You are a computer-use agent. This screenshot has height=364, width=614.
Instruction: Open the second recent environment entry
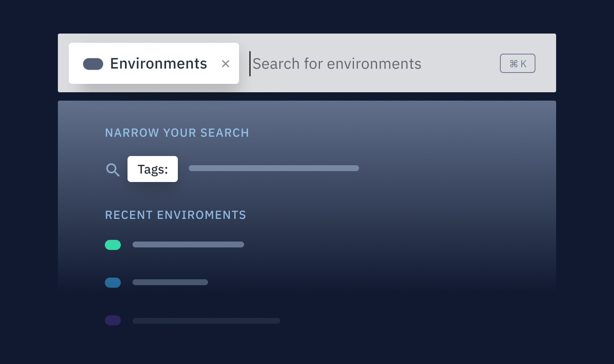(x=170, y=282)
